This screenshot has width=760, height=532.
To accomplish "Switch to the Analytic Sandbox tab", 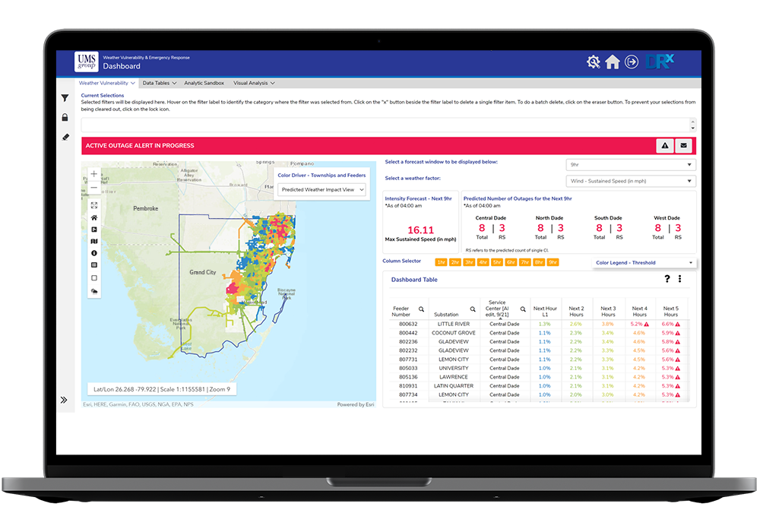I will point(204,83).
